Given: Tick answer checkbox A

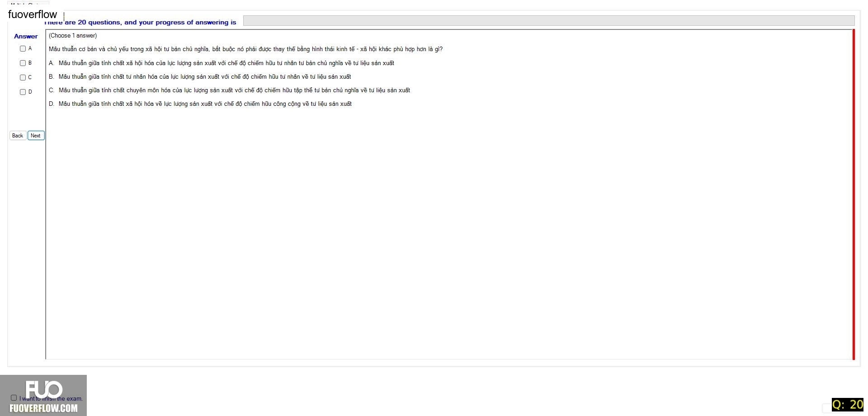Looking at the screenshot, I should click(x=23, y=49).
